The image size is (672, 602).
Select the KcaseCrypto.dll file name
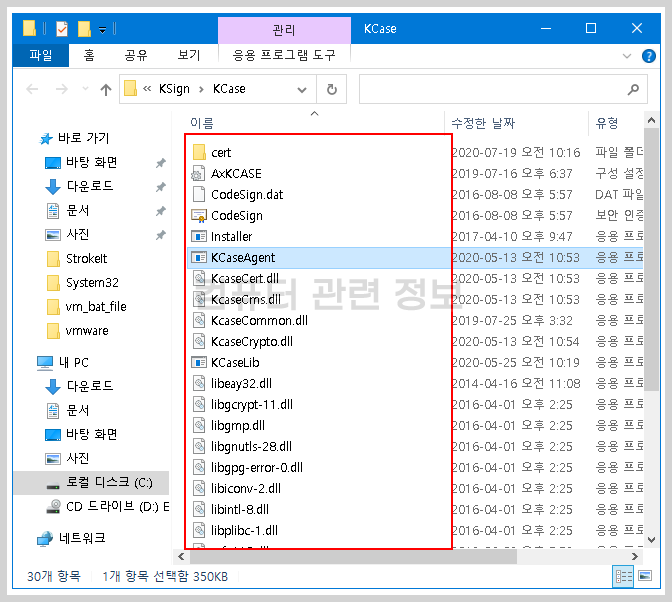coord(252,341)
